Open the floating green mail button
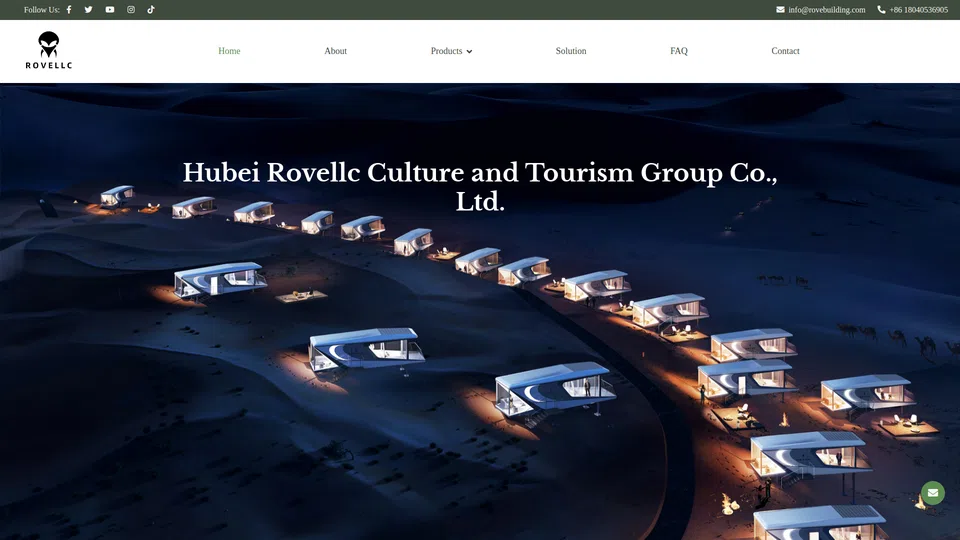The image size is (960, 540). [x=932, y=493]
